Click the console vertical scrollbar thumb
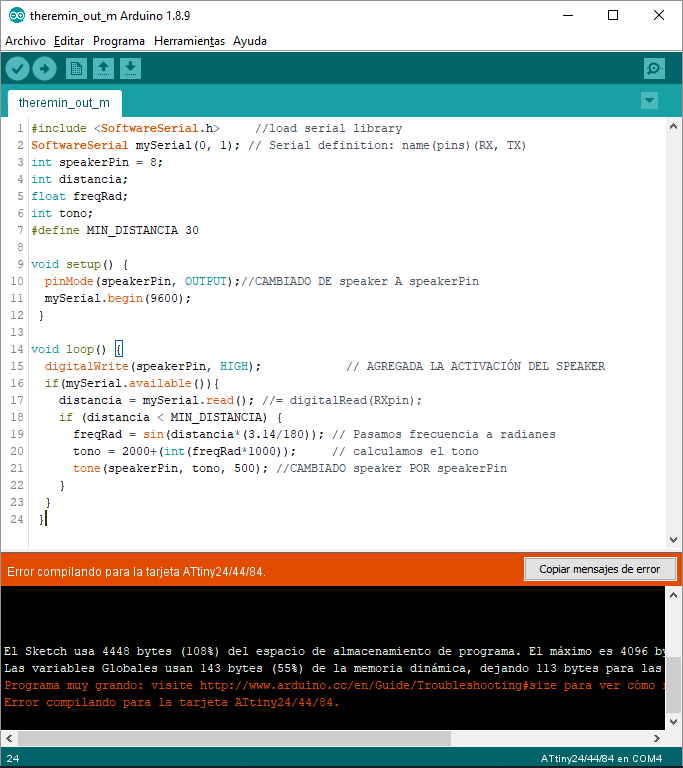The height and width of the screenshot is (768, 683). 673,685
